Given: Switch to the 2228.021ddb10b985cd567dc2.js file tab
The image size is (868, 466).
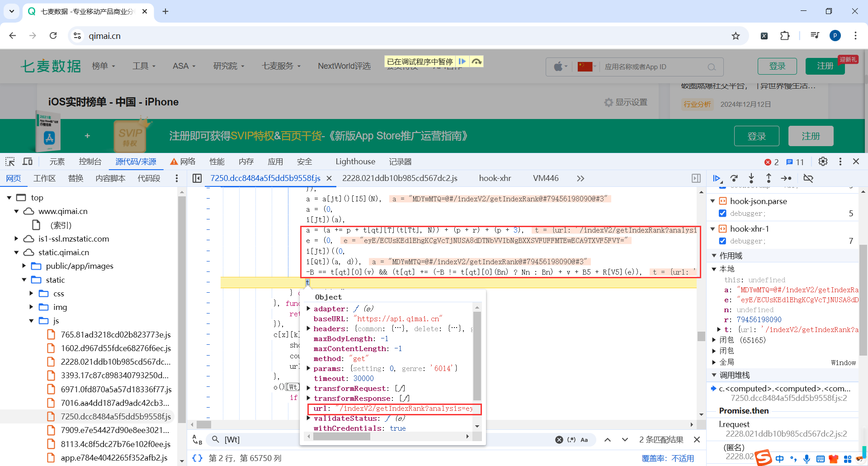Looking at the screenshot, I should point(400,178).
